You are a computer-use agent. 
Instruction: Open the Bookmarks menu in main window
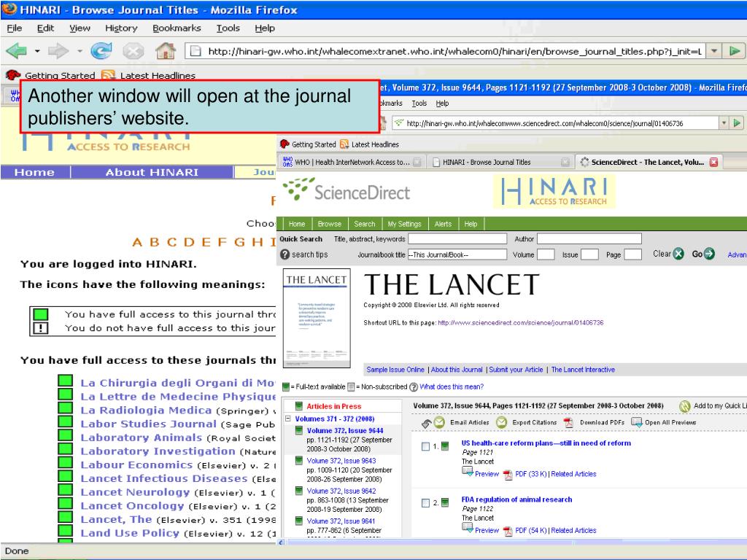click(177, 28)
